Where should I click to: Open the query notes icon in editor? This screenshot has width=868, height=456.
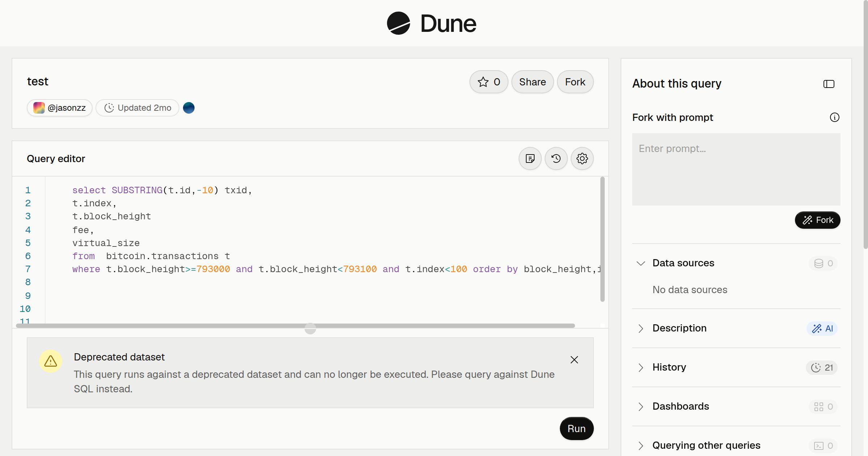tap(530, 159)
